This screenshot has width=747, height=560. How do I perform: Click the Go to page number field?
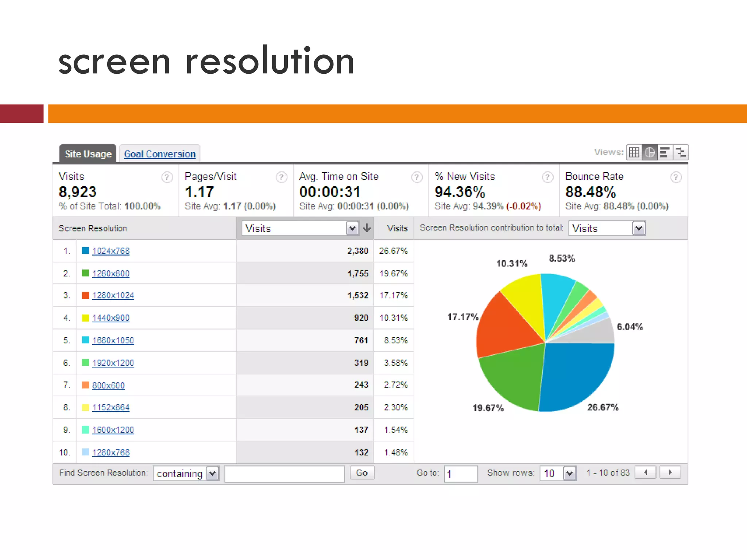point(461,474)
